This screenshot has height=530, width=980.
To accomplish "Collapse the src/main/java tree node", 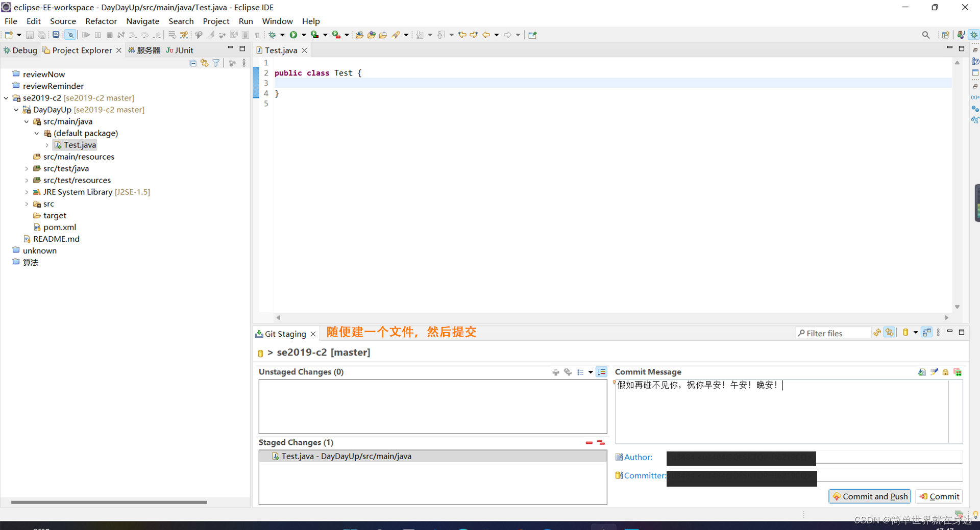I will [x=27, y=121].
